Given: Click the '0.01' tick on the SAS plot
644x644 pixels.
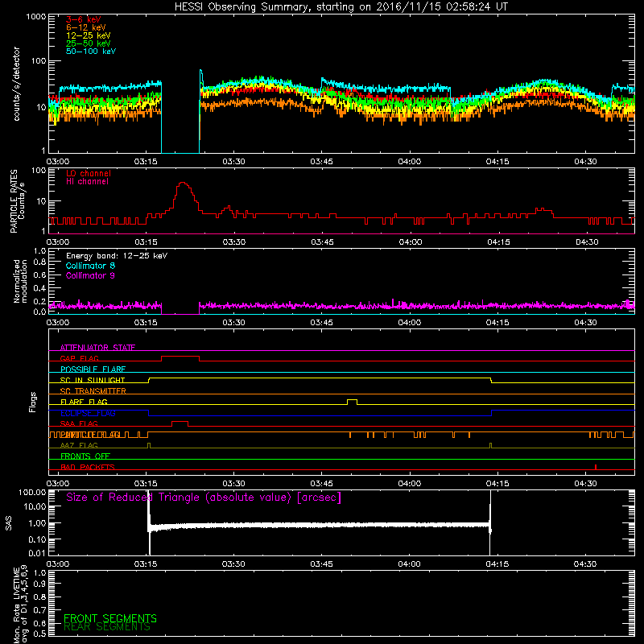Looking at the screenshot, I should click(37, 553).
